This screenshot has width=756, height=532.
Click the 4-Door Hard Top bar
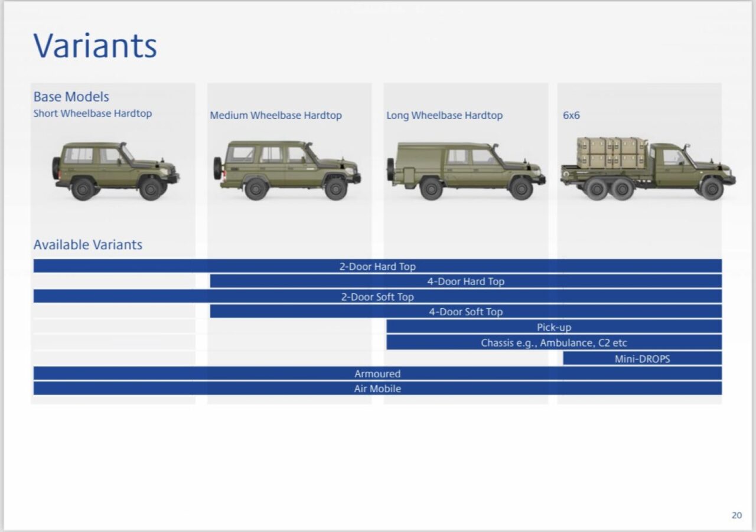(465, 282)
